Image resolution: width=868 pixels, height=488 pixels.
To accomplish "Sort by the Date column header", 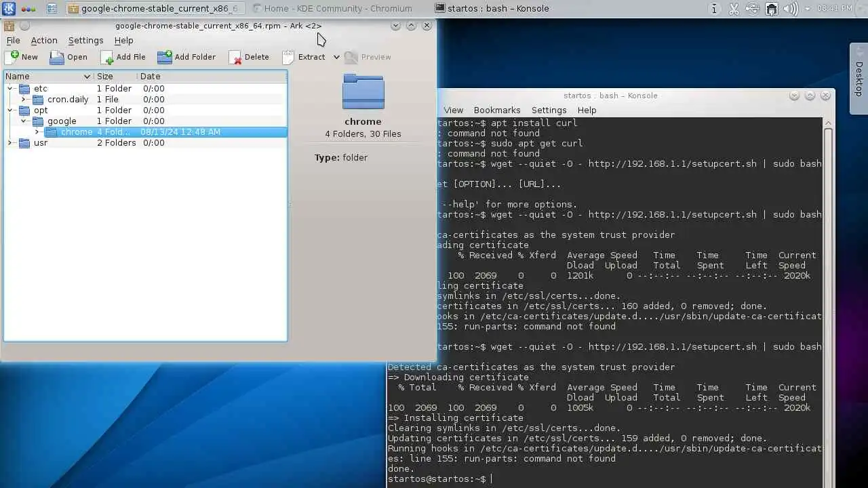I will pyautogui.click(x=212, y=77).
